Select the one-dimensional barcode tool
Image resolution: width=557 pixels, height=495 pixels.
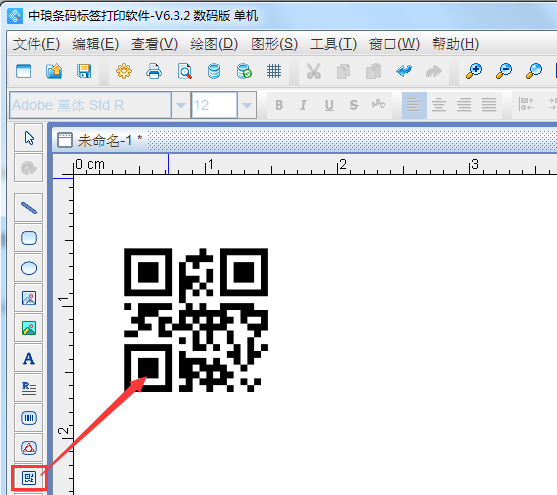pyautogui.click(x=29, y=418)
